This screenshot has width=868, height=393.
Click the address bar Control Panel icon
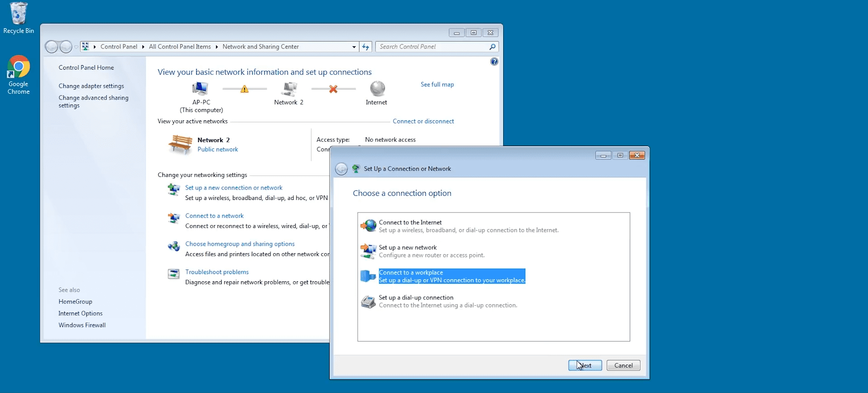click(x=85, y=47)
